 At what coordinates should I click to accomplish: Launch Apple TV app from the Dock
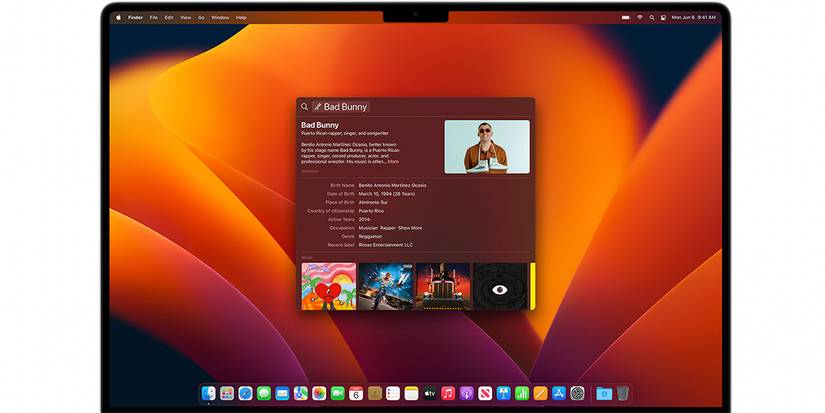430,393
